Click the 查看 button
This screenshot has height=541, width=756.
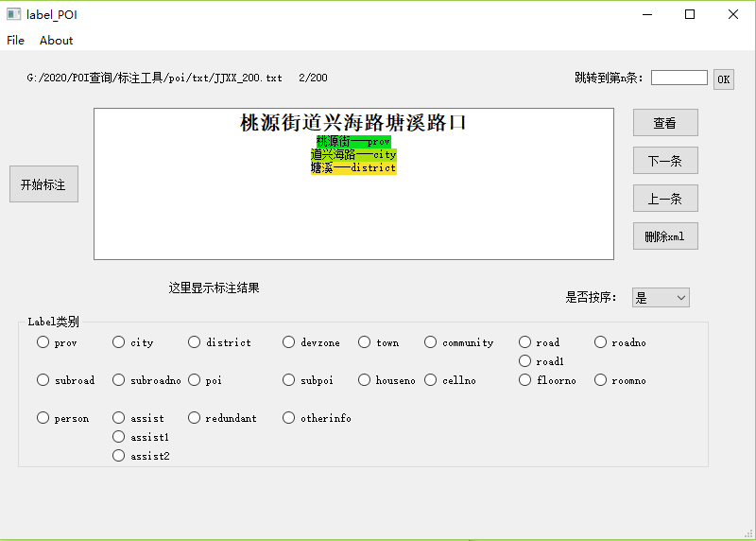coord(665,123)
